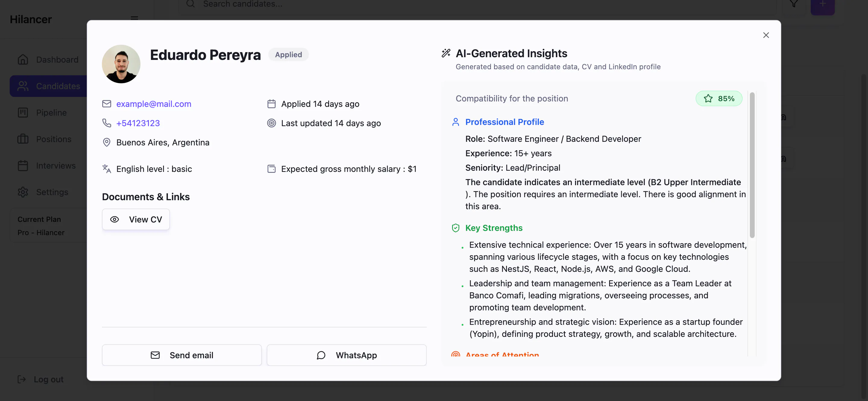The width and height of the screenshot is (868, 401).
Task: Select the Buenos Aires, Argentina location text
Action: pyautogui.click(x=163, y=142)
